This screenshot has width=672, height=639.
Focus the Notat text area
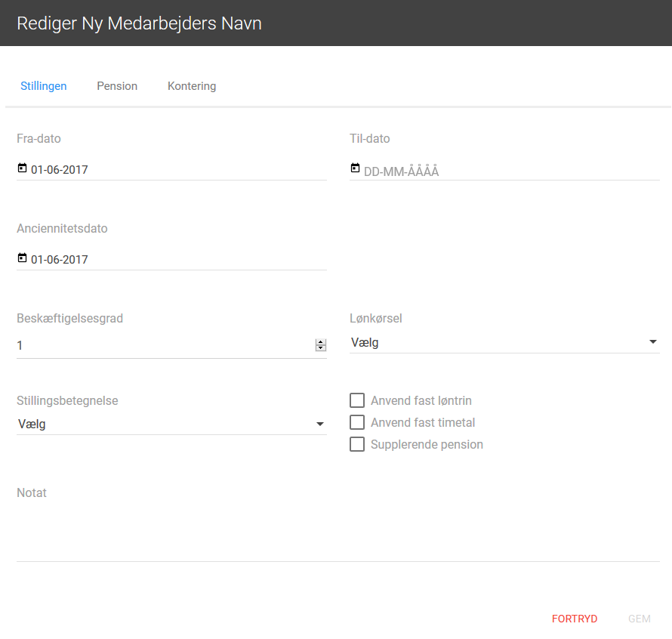pyautogui.click(x=338, y=533)
